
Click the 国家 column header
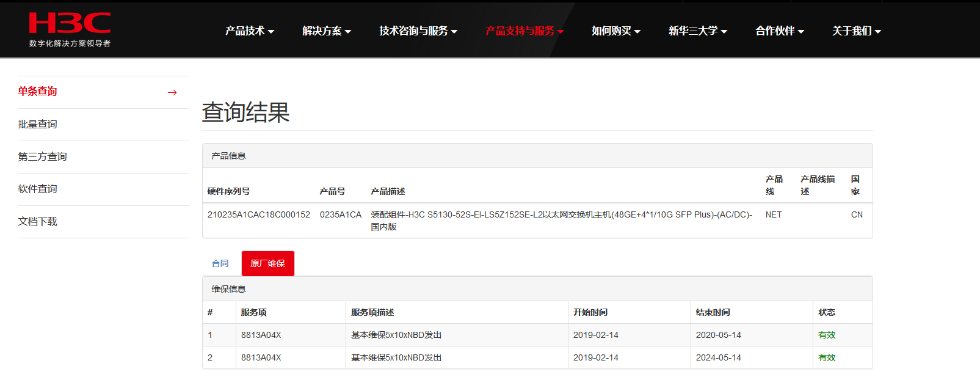click(x=855, y=185)
